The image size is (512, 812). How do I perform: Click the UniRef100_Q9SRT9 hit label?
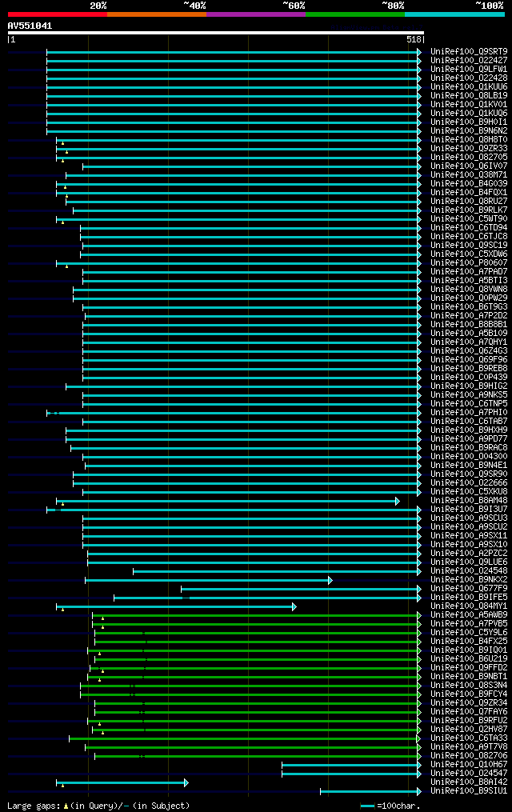[x=469, y=52]
